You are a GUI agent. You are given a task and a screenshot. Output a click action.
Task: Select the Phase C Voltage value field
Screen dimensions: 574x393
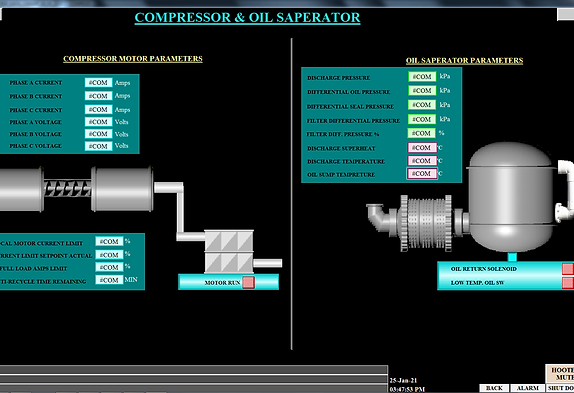(x=98, y=146)
